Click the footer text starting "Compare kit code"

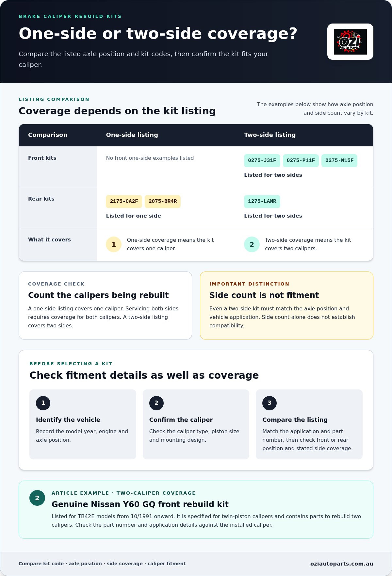pos(102,564)
